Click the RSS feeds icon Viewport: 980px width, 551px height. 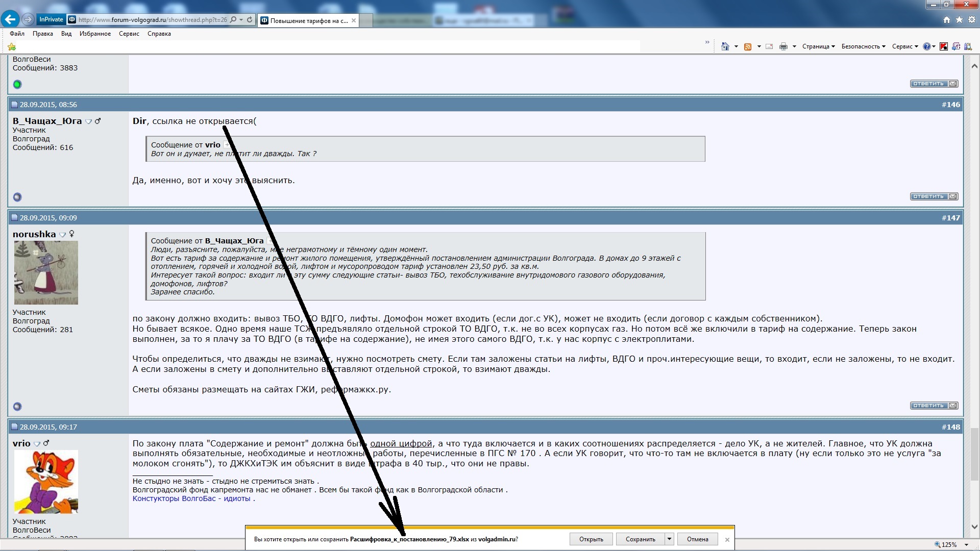click(748, 46)
